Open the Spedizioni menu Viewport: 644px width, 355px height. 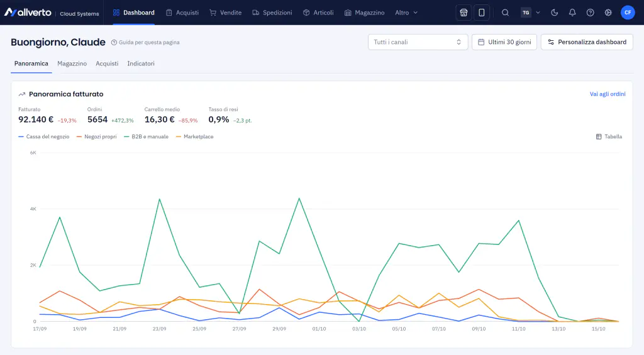[x=272, y=13]
